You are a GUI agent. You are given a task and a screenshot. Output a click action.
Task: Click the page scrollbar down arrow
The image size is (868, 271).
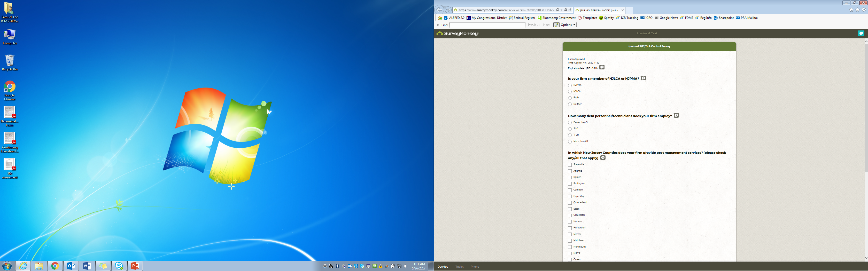866,258
